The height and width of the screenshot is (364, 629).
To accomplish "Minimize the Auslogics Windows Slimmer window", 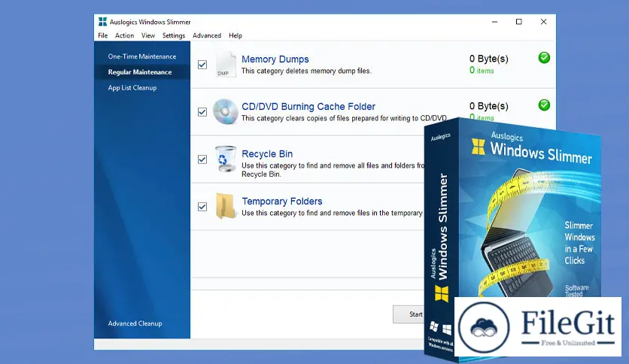I will (494, 22).
